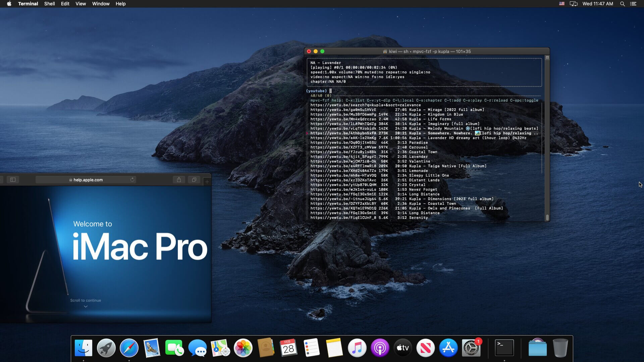
Task: Reload the help.apple.com page
Action: [132, 180]
